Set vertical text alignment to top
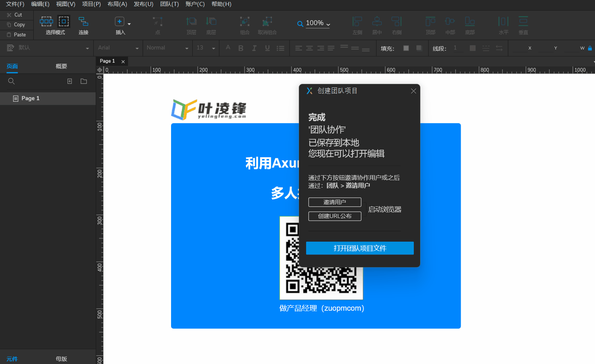Image resolution: width=595 pixels, height=364 pixels. pyautogui.click(x=344, y=47)
